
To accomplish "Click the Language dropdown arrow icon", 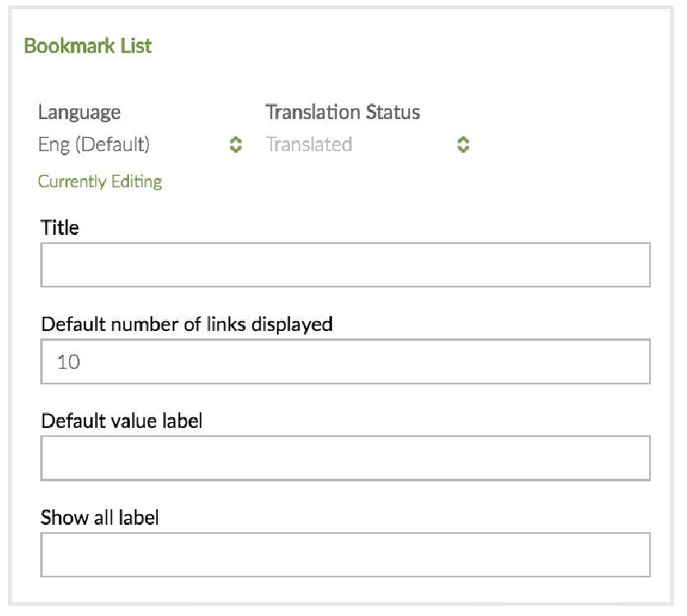I will pos(236,145).
